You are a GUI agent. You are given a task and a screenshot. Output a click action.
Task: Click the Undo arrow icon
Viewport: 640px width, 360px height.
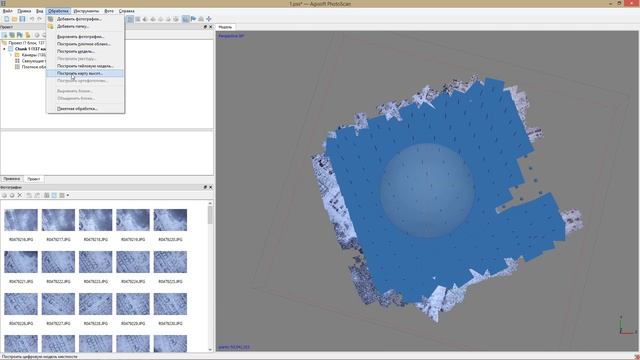pos(32,19)
